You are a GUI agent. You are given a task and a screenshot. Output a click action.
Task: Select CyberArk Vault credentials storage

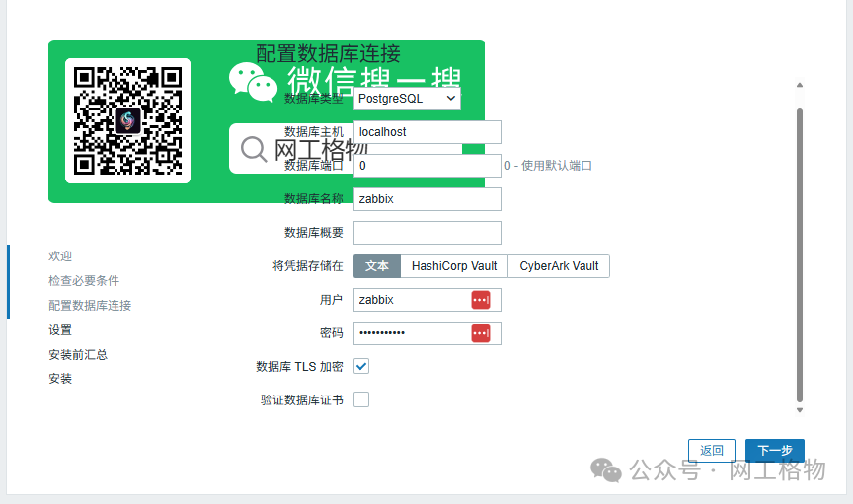[559, 266]
